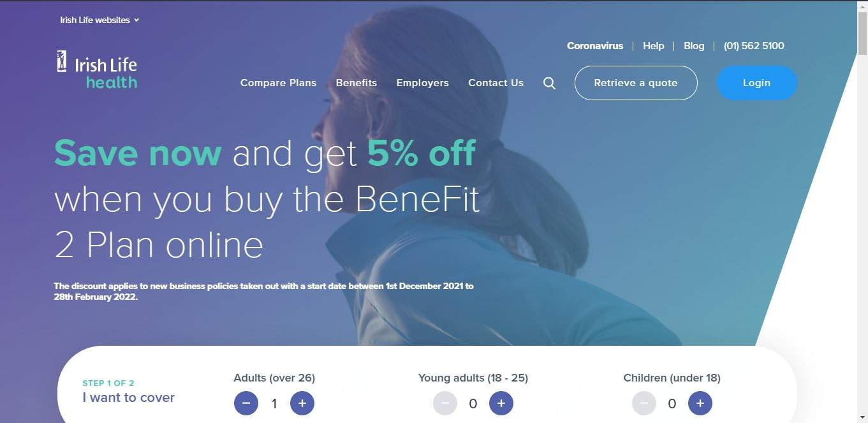The width and height of the screenshot is (868, 423).
Task: Decrease the Adults (over 26) count
Action: [246, 403]
